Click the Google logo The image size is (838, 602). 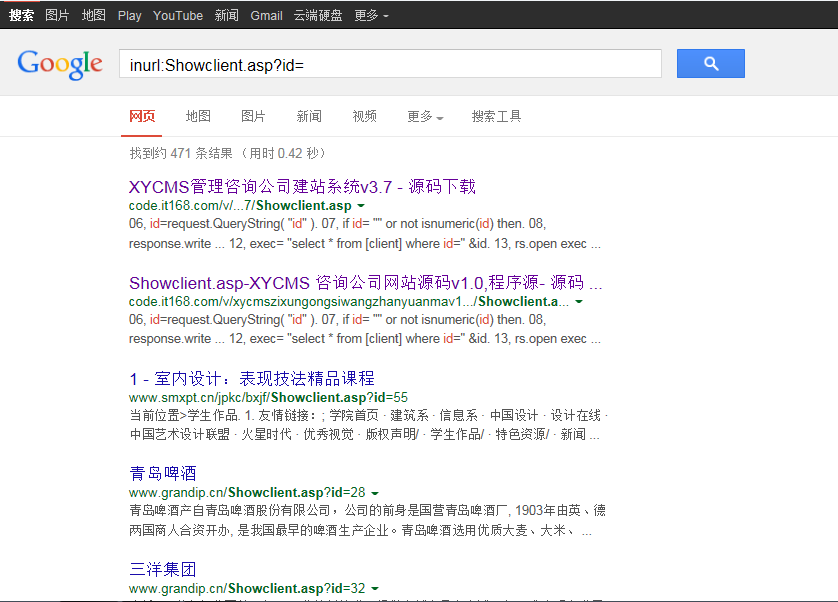pos(60,65)
